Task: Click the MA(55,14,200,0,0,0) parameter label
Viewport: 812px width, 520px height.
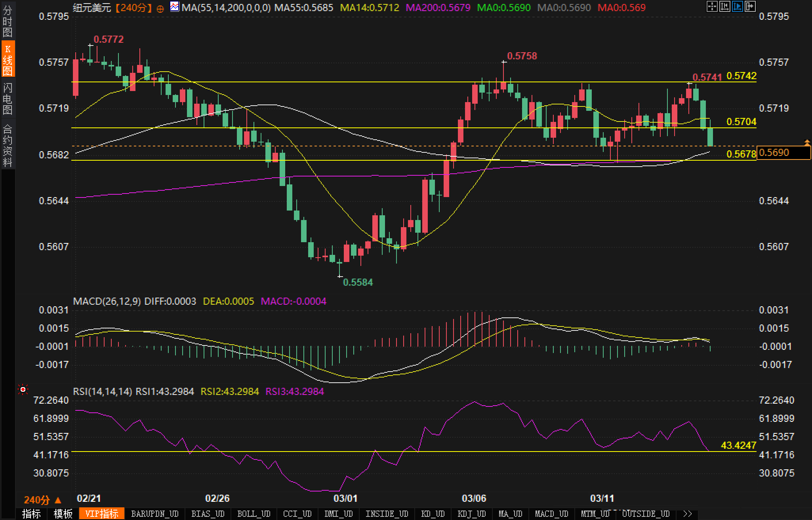Action: pyautogui.click(x=226, y=8)
